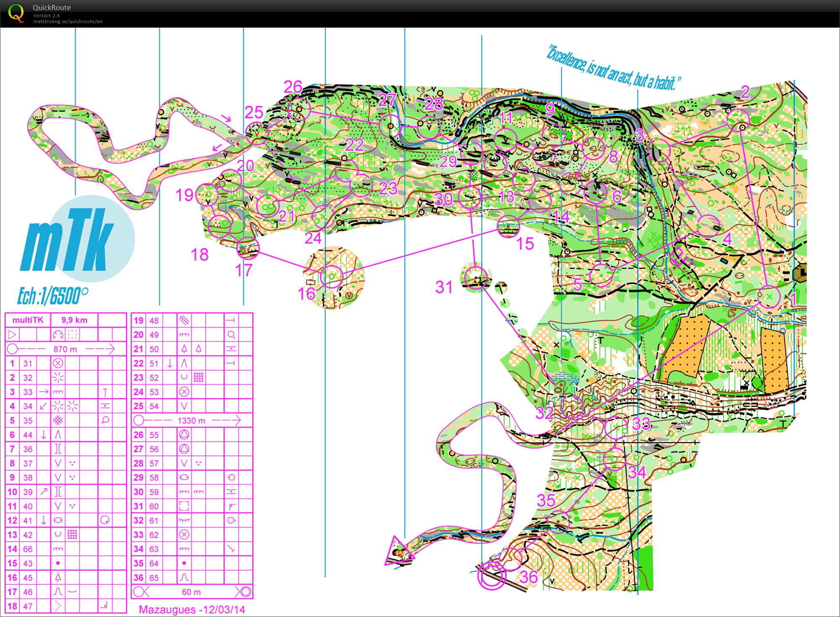840x617 pixels.
Task: Select control circle 33 on map
Action: (x=616, y=427)
